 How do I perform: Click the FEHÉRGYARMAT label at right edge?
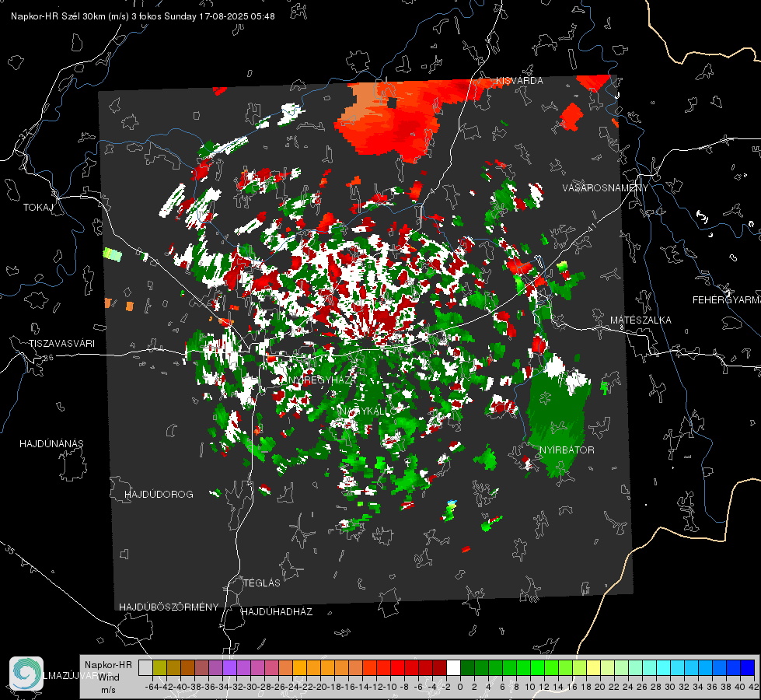726,300
